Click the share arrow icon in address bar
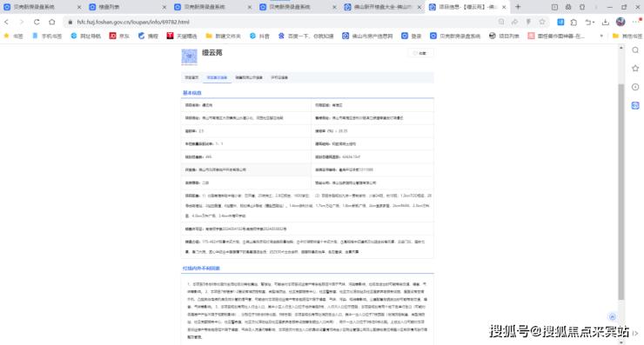The image size is (644, 345). coord(514,22)
